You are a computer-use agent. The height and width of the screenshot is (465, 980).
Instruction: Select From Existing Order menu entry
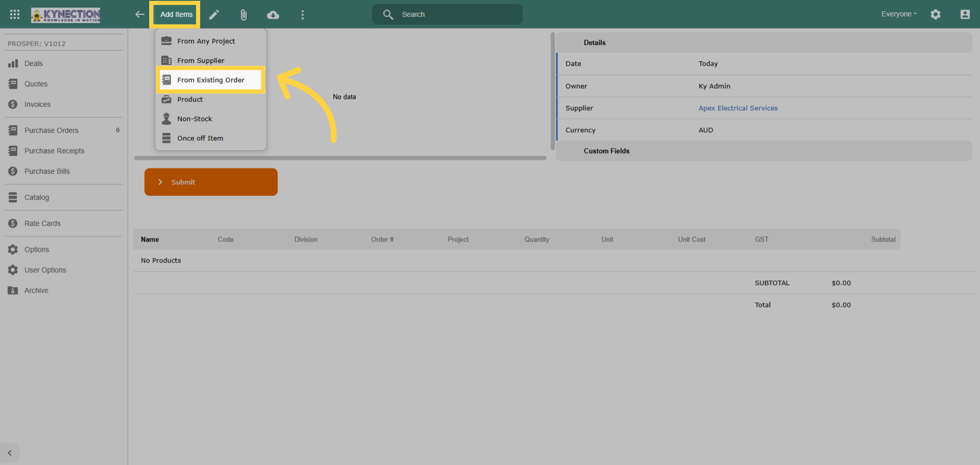point(211,80)
